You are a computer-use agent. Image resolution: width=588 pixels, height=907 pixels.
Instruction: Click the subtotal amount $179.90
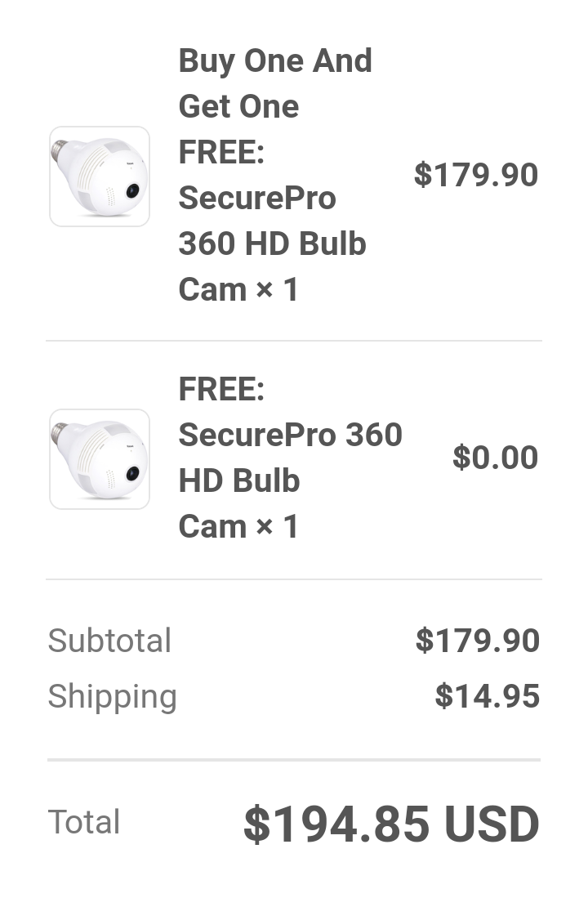point(478,641)
